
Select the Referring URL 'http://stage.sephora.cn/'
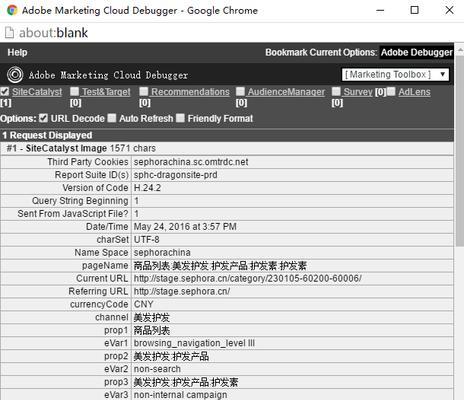[182, 291]
